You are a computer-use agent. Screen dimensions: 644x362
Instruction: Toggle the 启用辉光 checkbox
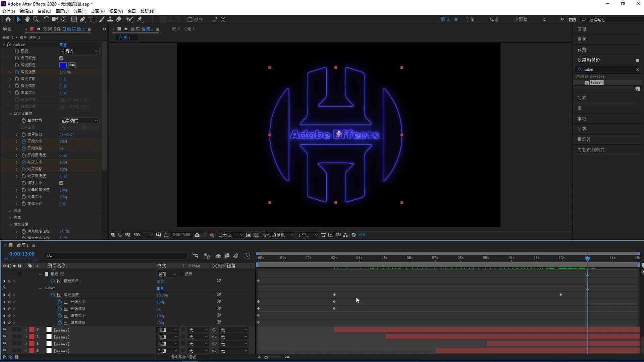61,58
